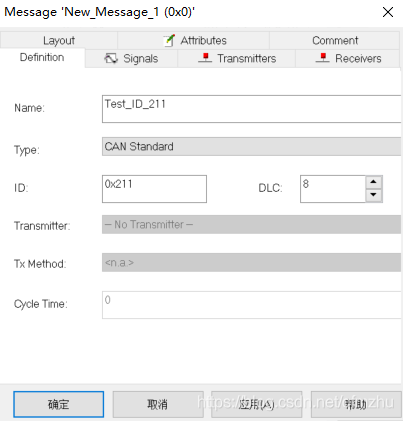Click into the Cycle Time field
403x421 pixels.
click(251, 305)
